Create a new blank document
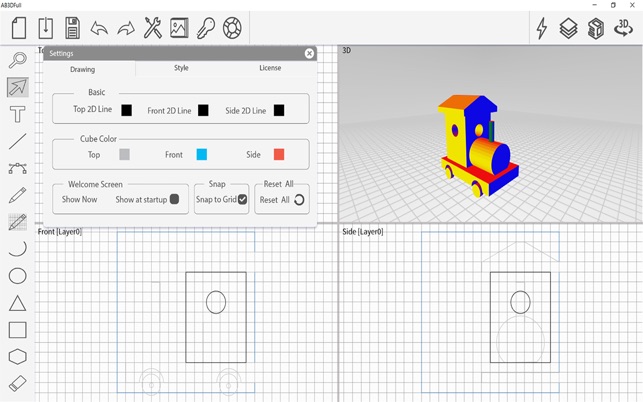The width and height of the screenshot is (643, 402). [x=19, y=28]
